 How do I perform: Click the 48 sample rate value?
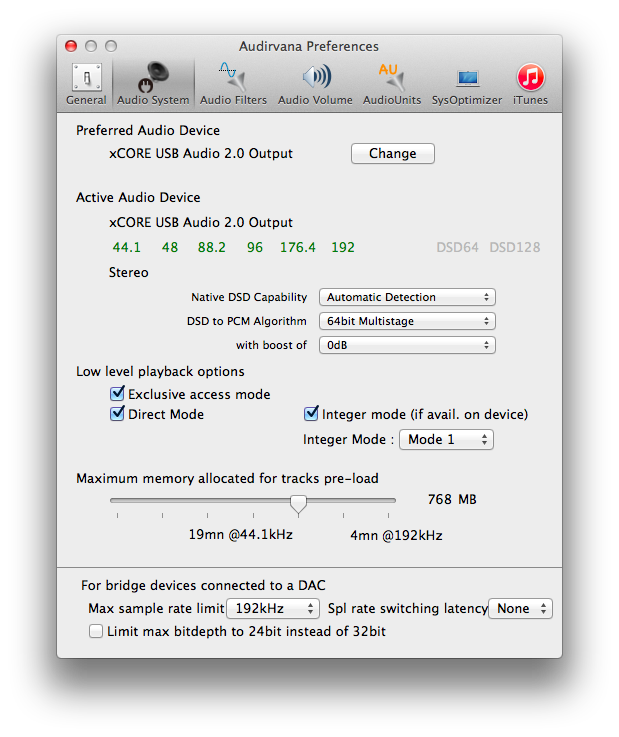[x=170, y=247]
